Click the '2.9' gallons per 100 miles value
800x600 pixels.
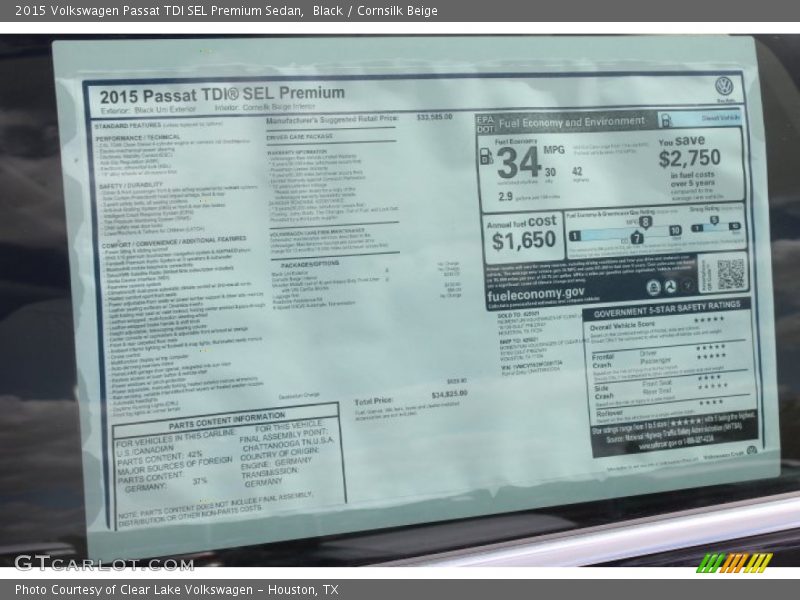point(505,196)
